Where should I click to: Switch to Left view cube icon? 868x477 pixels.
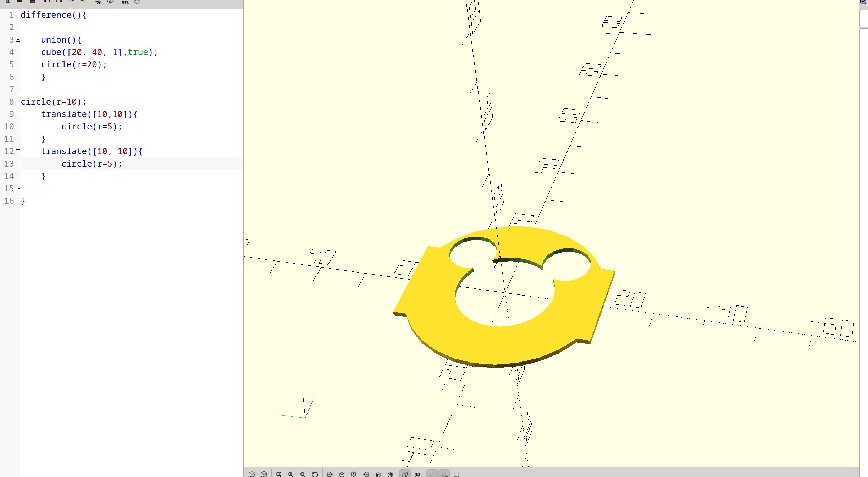(366, 474)
